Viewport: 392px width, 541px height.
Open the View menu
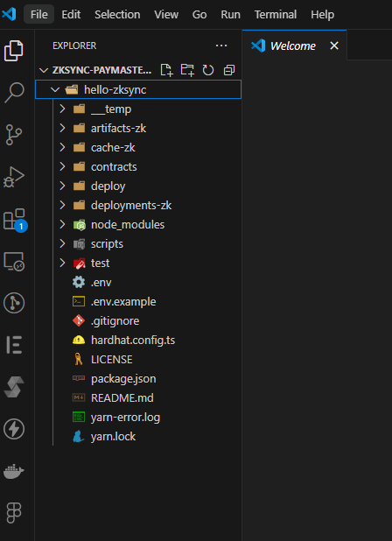pos(166,15)
